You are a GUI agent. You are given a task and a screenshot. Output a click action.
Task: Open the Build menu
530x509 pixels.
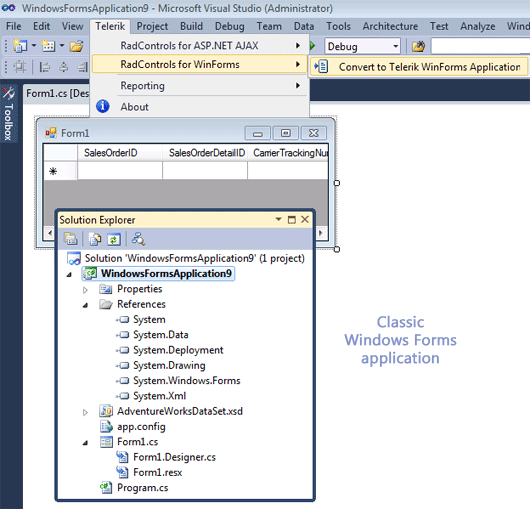(x=191, y=26)
